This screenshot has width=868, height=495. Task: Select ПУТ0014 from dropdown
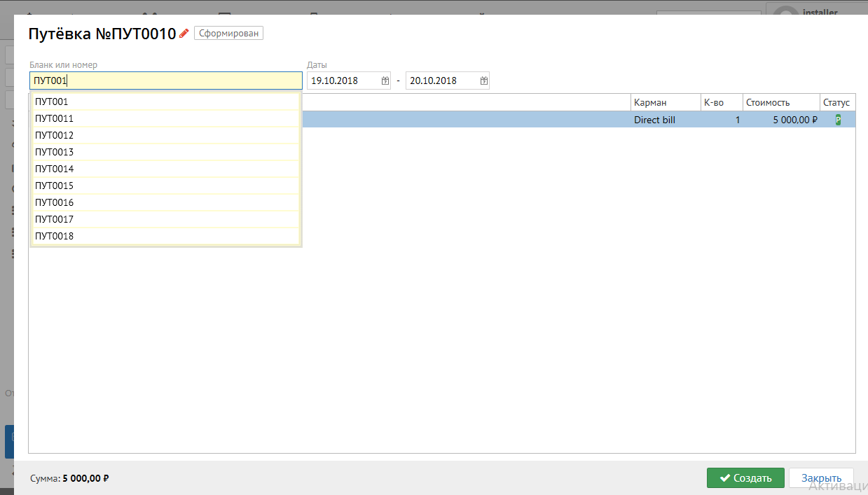pos(166,169)
